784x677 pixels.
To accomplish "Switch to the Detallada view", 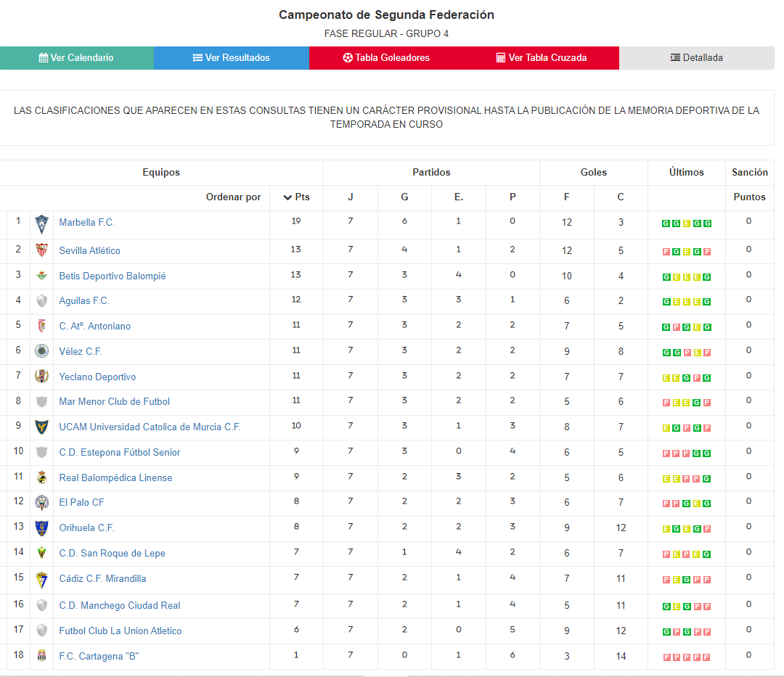I will [x=696, y=58].
